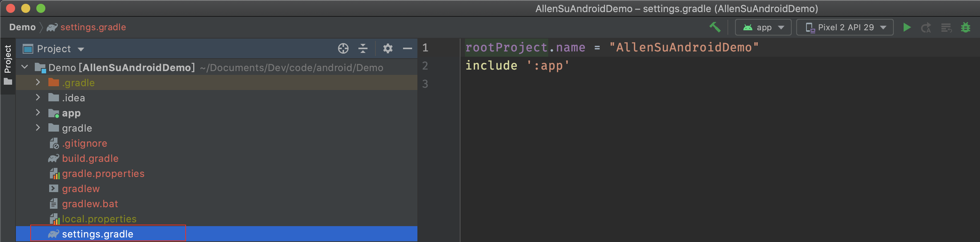Open Project panel gear options
This screenshot has height=242, width=980.
pyautogui.click(x=388, y=49)
